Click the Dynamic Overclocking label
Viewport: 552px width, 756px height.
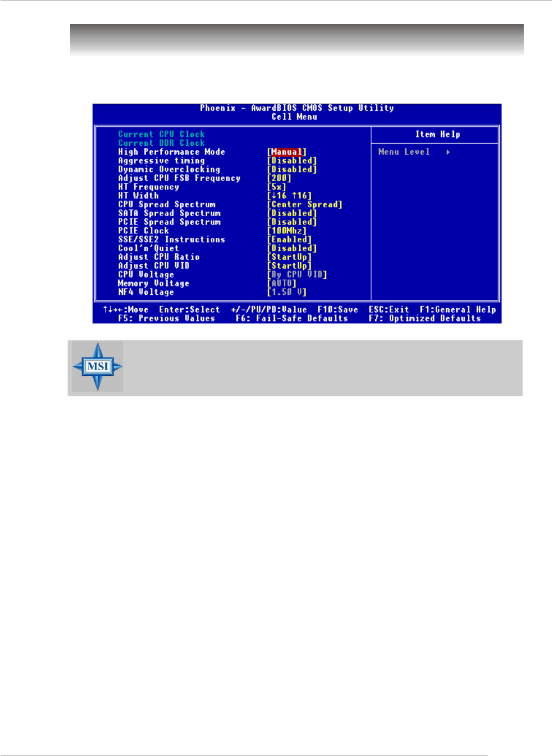169,170
